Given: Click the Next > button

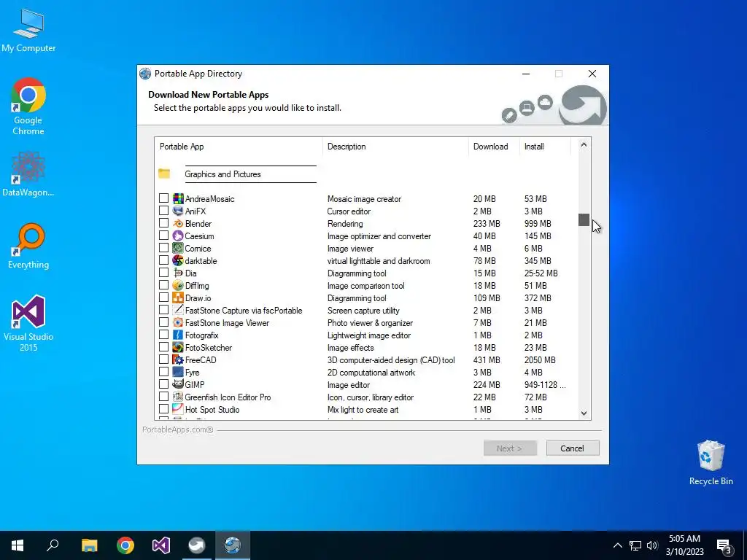Looking at the screenshot, I should [x=510, y=448].
